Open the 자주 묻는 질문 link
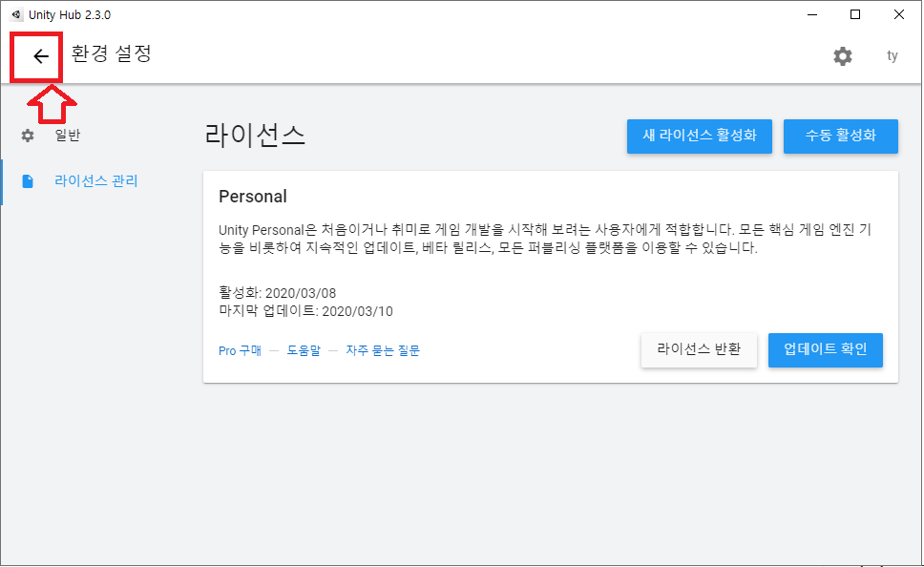The width and height of the screenshot is (924, 567). click(383, 350)
